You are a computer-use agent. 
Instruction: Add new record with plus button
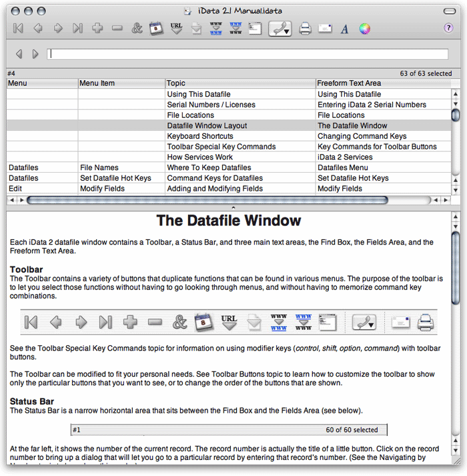97,29
